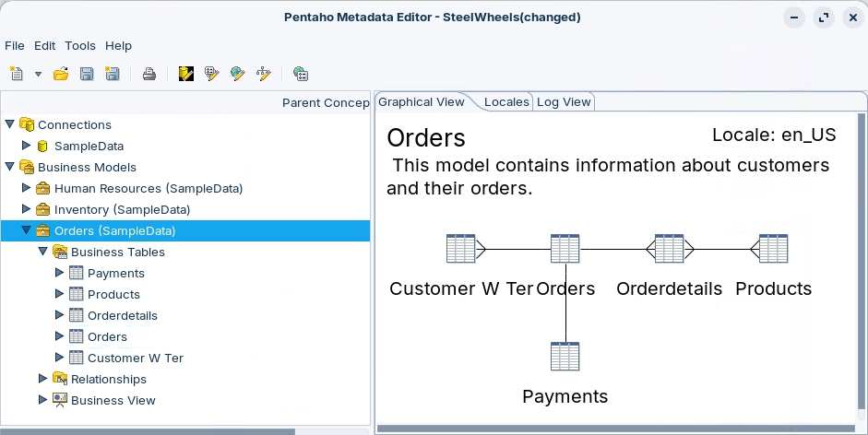
Task: Click the Open folder toolbar icon
Action: (x=61, y=74)
